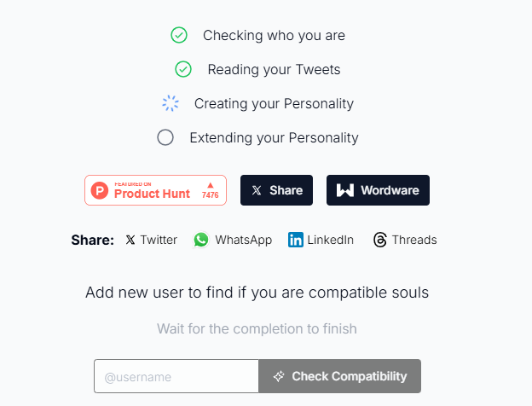Focus the @username input field

[x=176, y=376]
